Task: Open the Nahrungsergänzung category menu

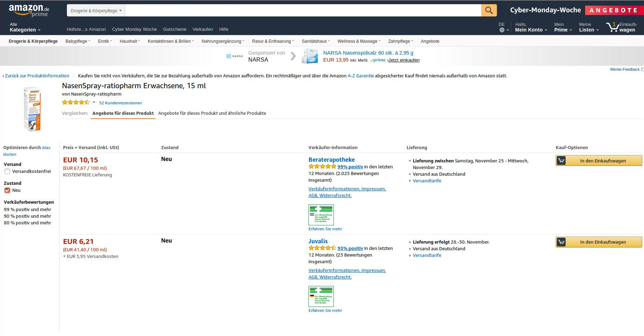Action: pos(223,41)
